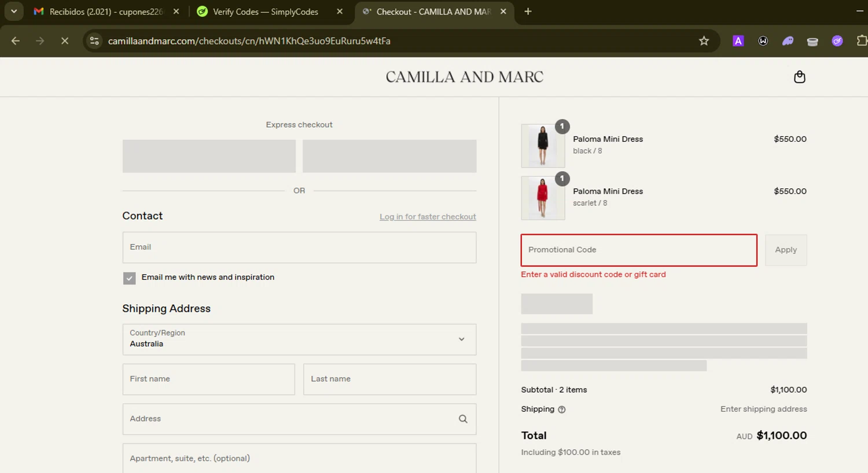Toggle Email me with news checkbox
The width and height of the screenshot is (868, 473).
(x=129, y=278)
